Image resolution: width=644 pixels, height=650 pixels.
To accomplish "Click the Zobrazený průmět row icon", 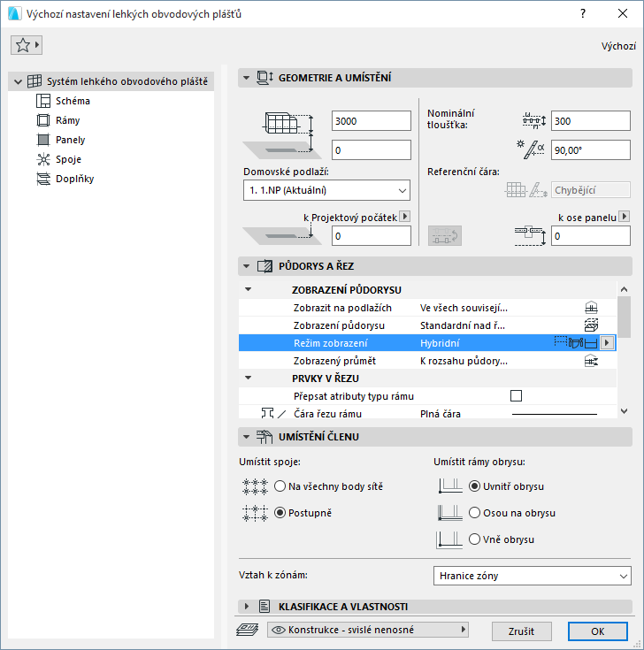I will pyautogui.click(x=591, y=361).
